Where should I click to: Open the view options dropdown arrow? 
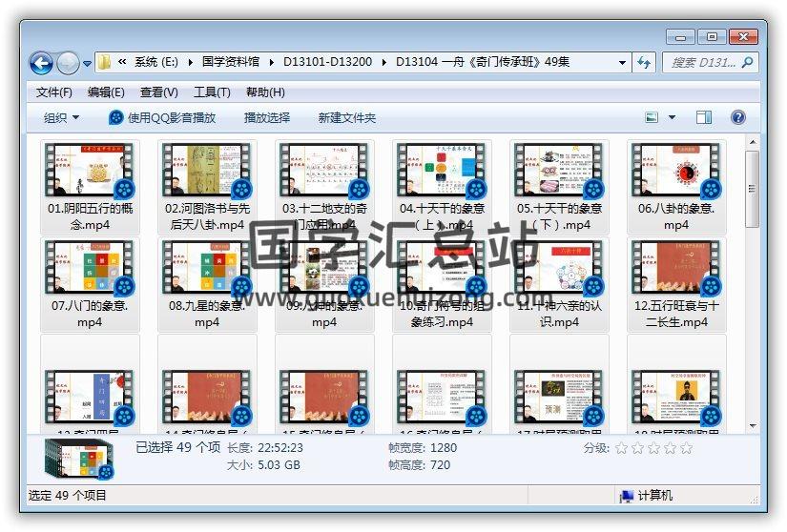coord(672,118)
